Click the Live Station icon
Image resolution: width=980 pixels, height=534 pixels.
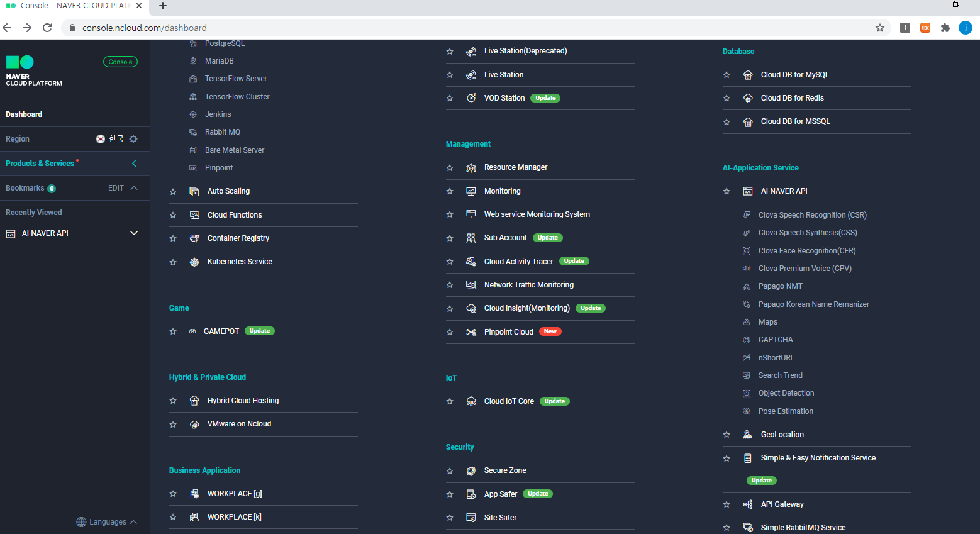coord(471,75)
